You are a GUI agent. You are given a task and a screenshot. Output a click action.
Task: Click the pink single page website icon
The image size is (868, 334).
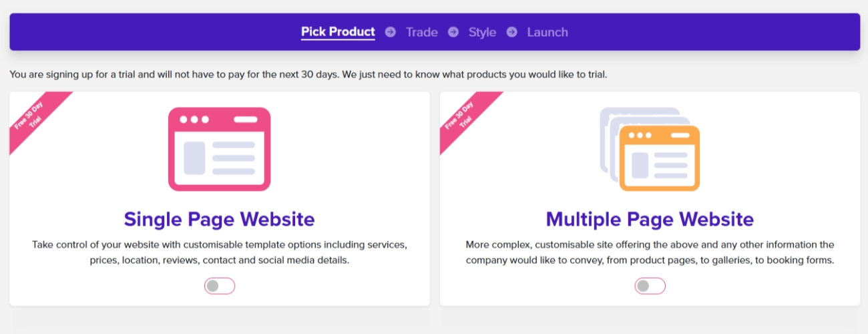[219, 149]
